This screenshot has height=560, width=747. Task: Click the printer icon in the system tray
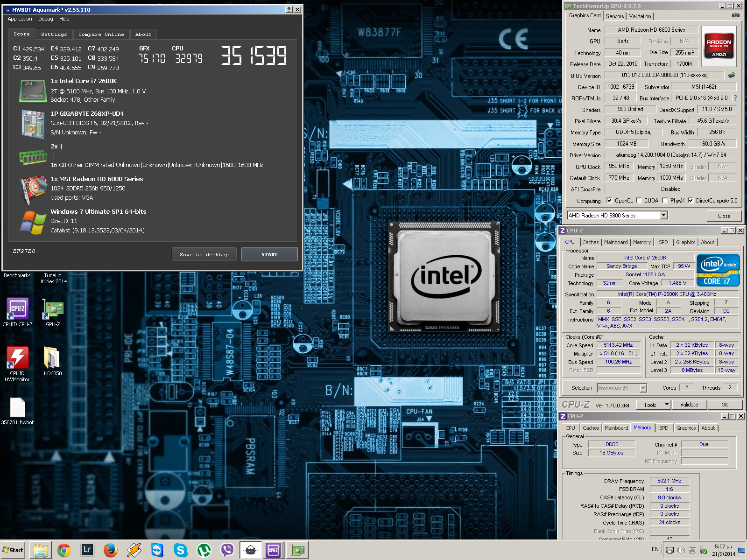[x=670, y=550]
